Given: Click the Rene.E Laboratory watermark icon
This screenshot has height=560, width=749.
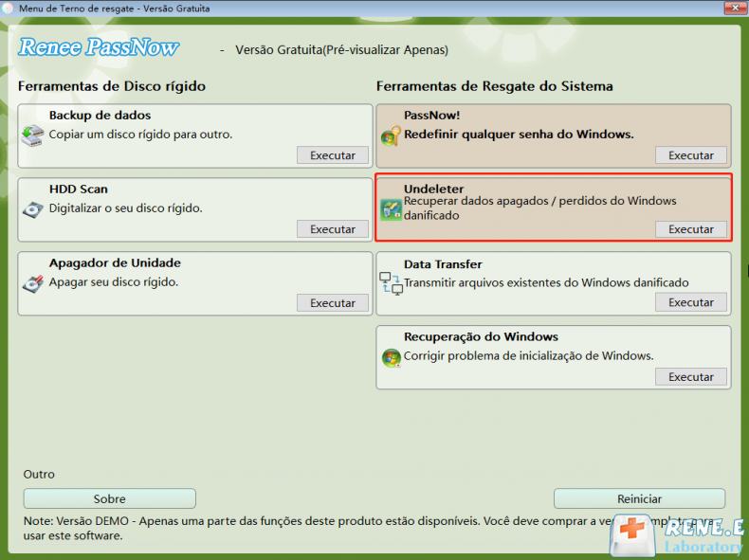Looking at the screenshot, I should click(676, 536).
